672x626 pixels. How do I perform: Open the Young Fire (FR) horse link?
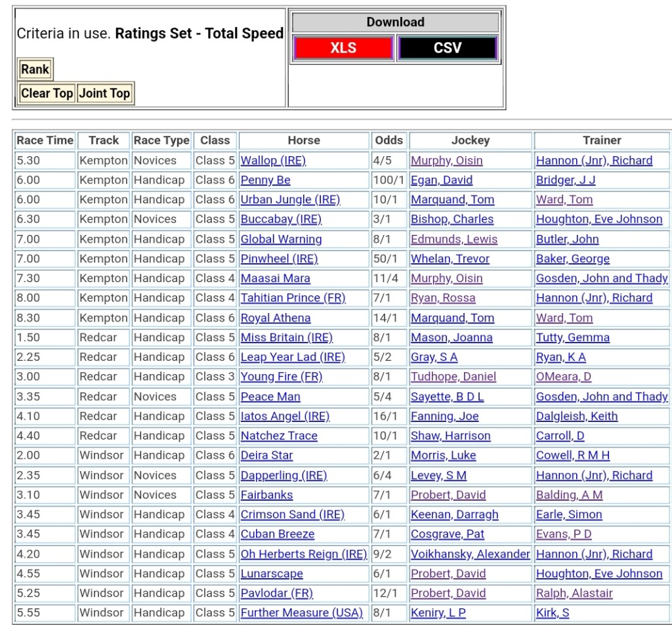tap(281, 377)
